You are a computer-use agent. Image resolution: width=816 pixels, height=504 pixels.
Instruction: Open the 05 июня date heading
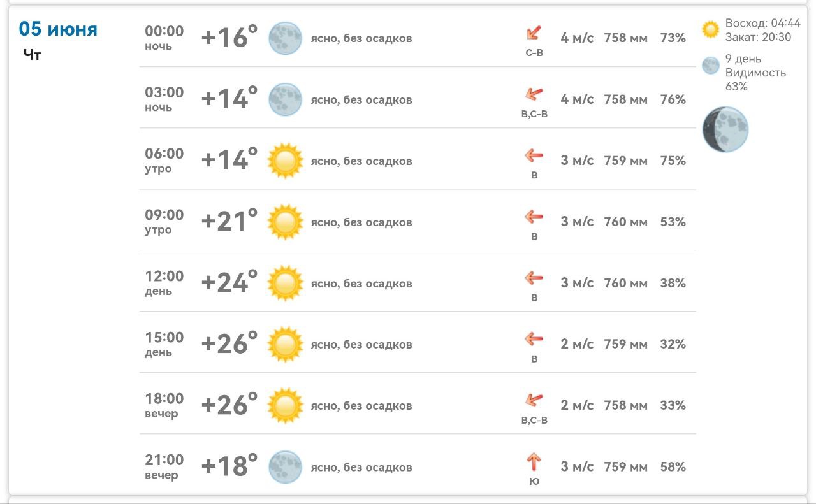58,29
